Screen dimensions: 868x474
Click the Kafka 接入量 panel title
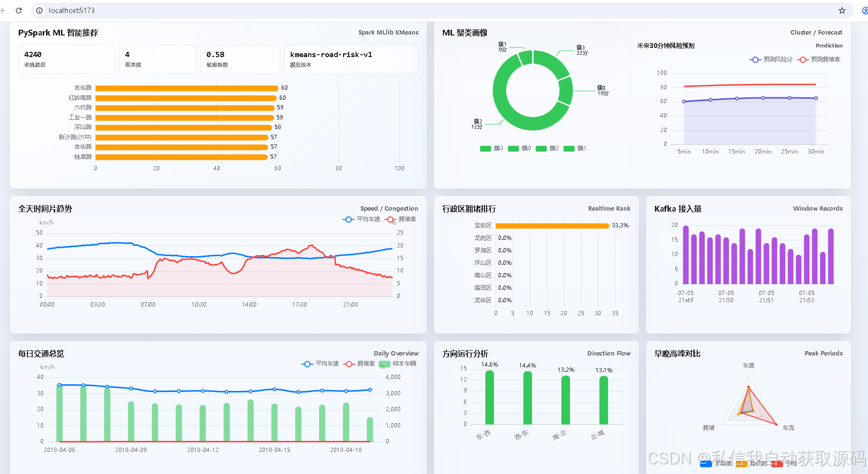point(678,209)
